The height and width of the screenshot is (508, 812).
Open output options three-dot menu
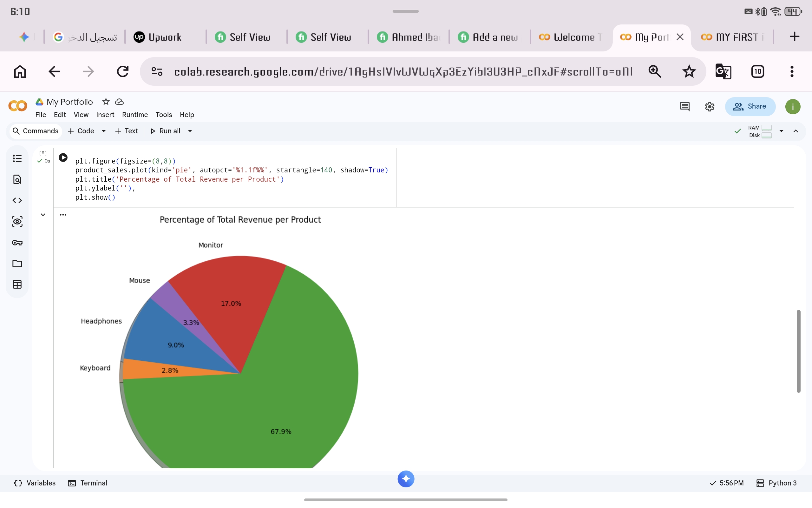pos(63,215)
